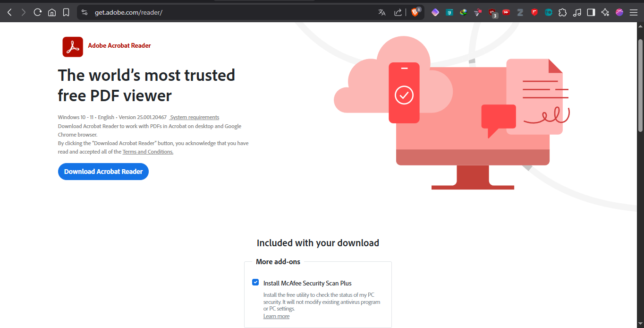Click the vertical page scrollbar thumb
Image resolution: width=644 pixels, height=328 pixels.
click(x=640, y=85)
